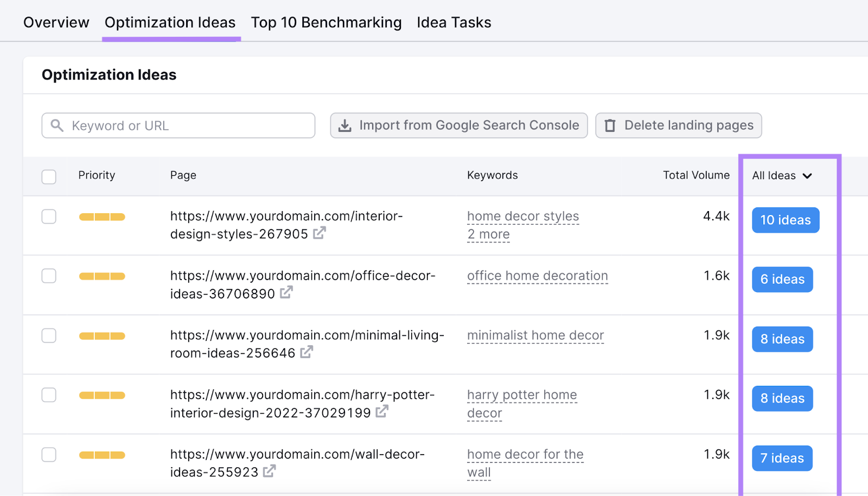Viewport: 868px width, 496px height.
Task: Open the All Ideas dropdown filter
Action: (x=781, y=175)
